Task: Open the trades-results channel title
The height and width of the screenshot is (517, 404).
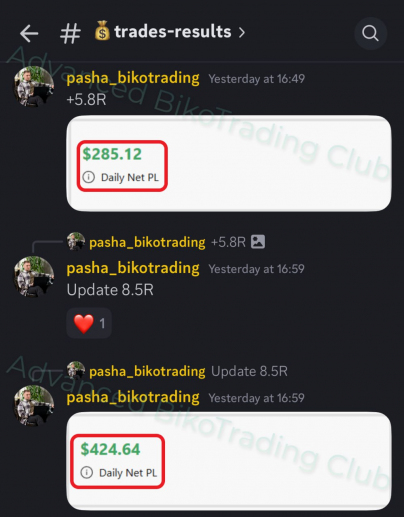Action: click(173, 32)
